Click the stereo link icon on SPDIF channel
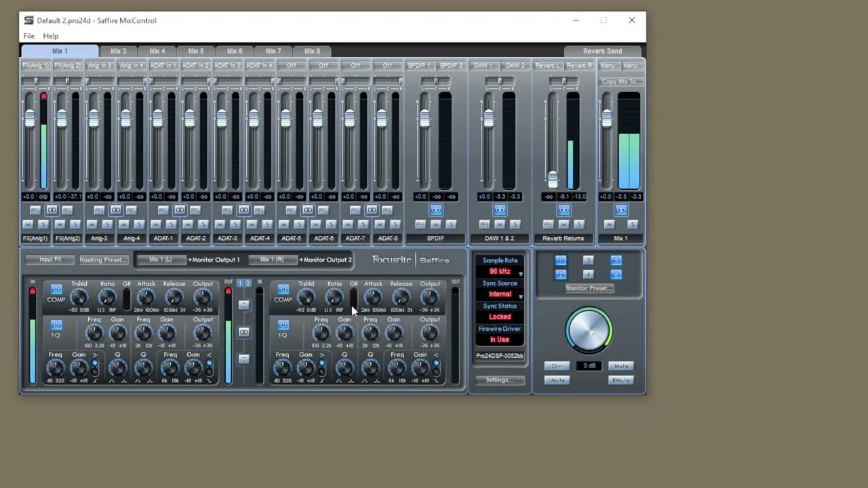 pyautogui.click(x=435, y=210)
